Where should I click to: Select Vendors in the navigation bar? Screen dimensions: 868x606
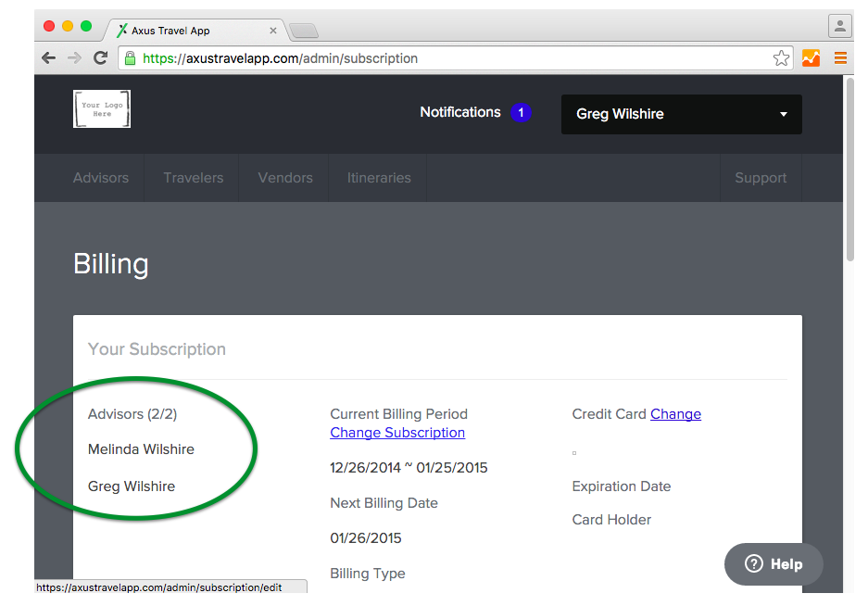coord(285,178)
